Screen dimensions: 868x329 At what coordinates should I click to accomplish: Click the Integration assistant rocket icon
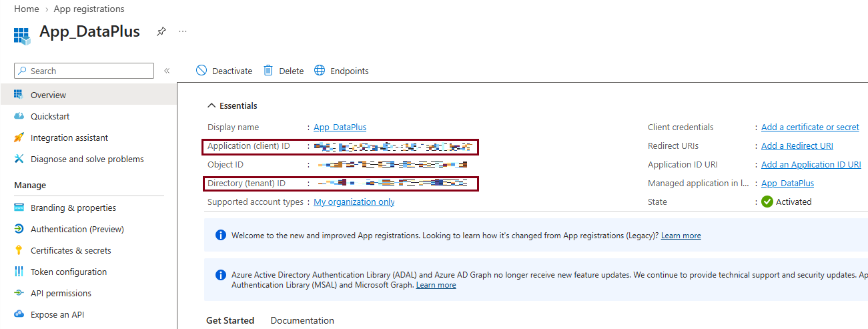[x=19, y=137]
